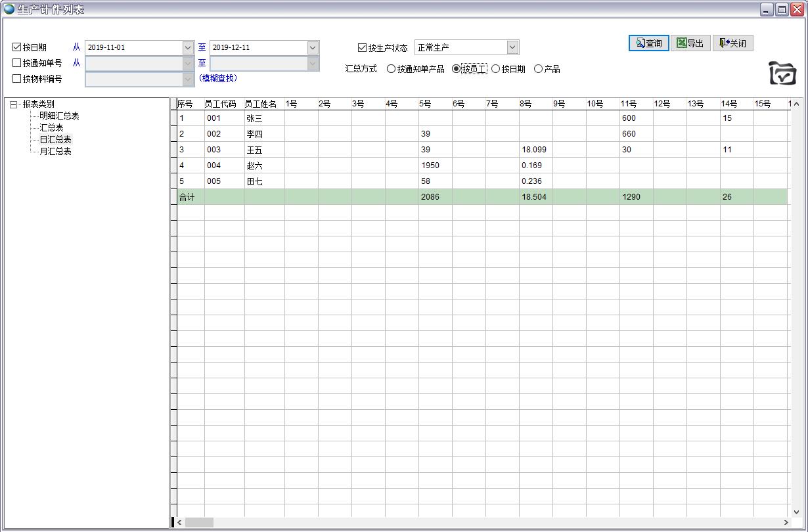Viewport: 808px width, 532px height.
Task: Click the 关闭 exit button
Action: [x=732, y=43]
